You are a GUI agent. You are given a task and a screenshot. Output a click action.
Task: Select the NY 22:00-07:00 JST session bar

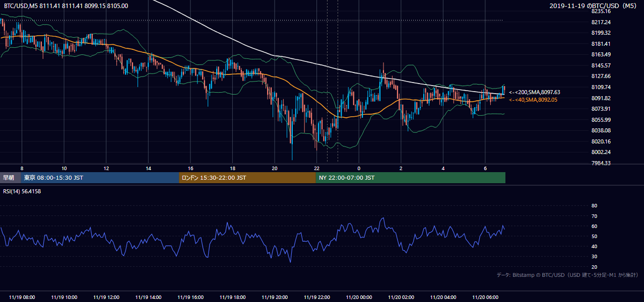tap(410, 178)
